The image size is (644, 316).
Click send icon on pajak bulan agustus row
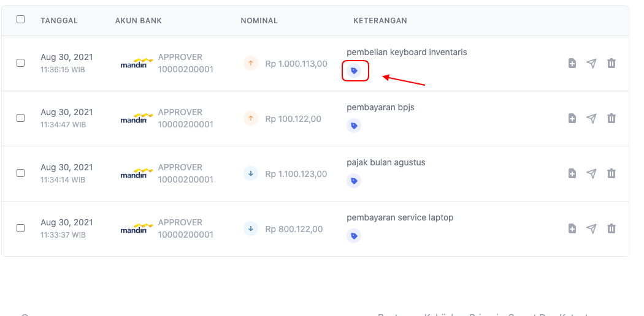click(591, 173)
